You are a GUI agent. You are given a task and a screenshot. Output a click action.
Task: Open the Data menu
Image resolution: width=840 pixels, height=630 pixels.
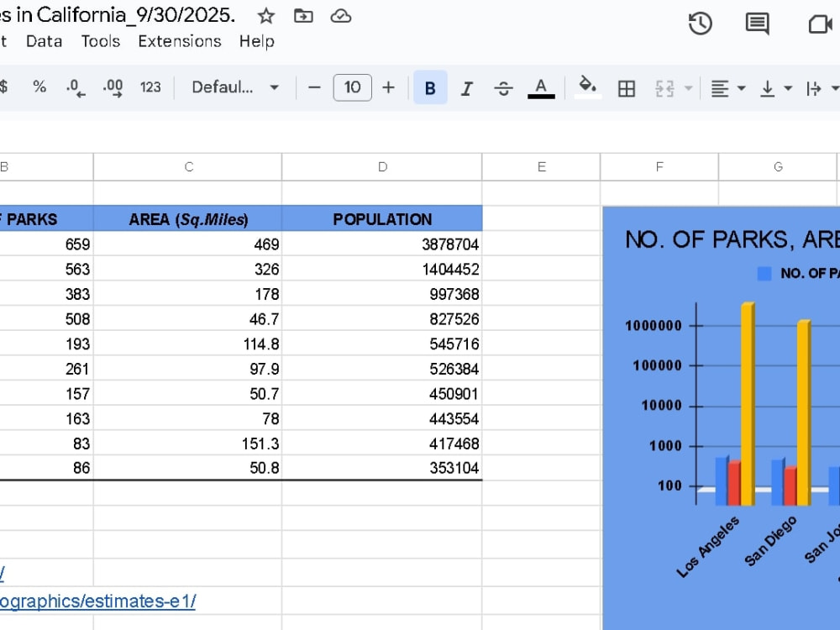tap(44, 41)
